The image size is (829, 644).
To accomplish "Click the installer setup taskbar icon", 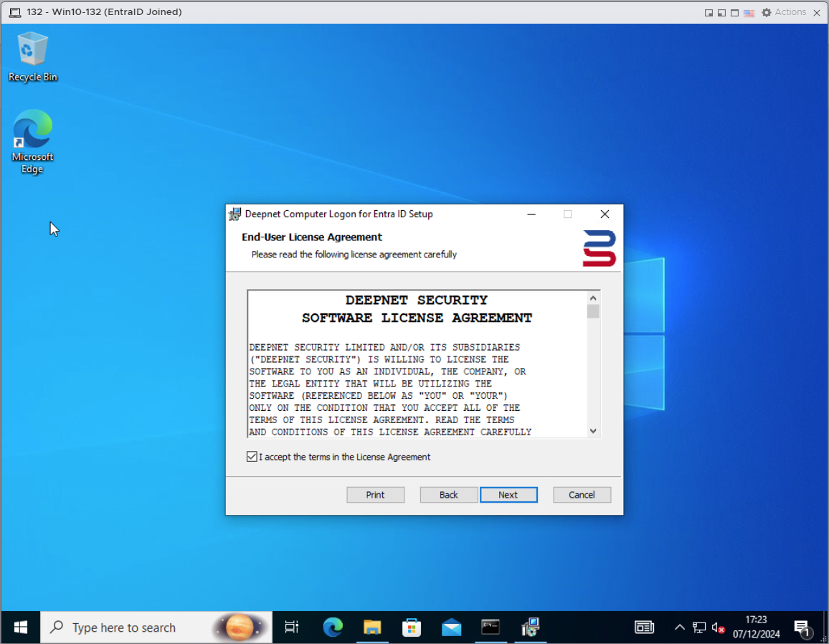I will (530, 628).
